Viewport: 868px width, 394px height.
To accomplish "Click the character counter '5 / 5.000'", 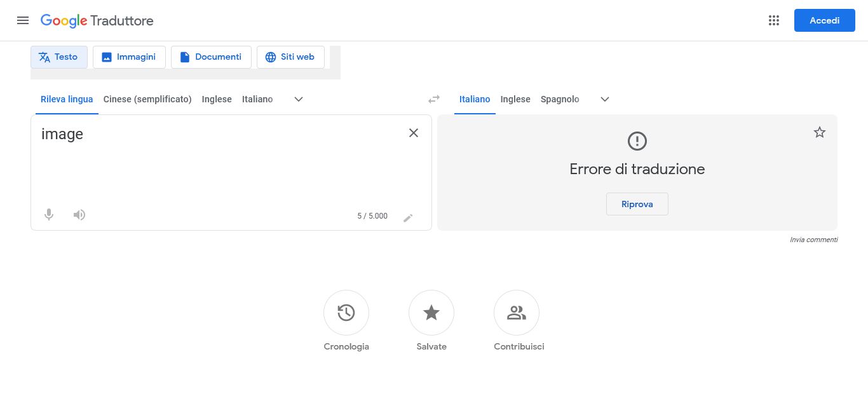I will pos(372,216).
